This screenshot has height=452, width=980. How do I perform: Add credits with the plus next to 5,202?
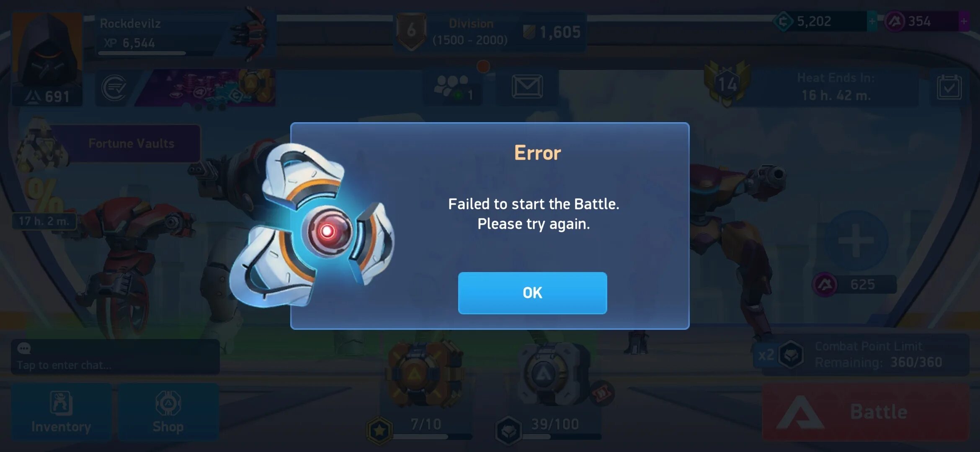872,21
